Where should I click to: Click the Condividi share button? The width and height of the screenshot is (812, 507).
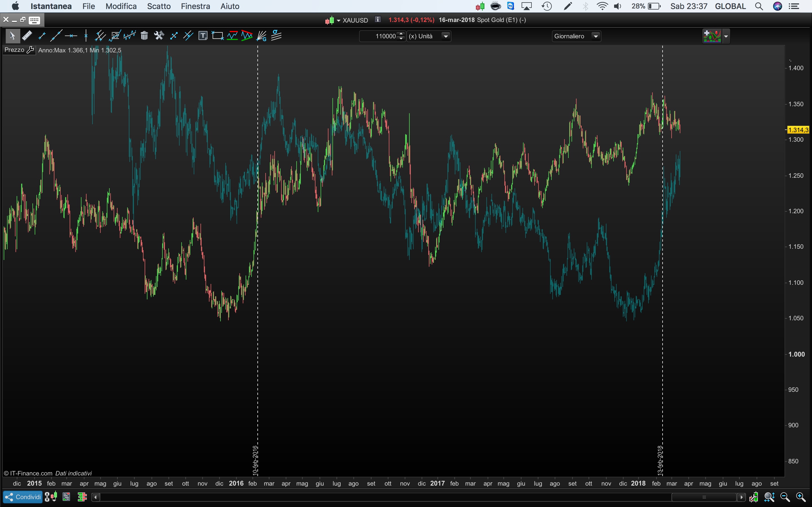(x=23, y=497)
